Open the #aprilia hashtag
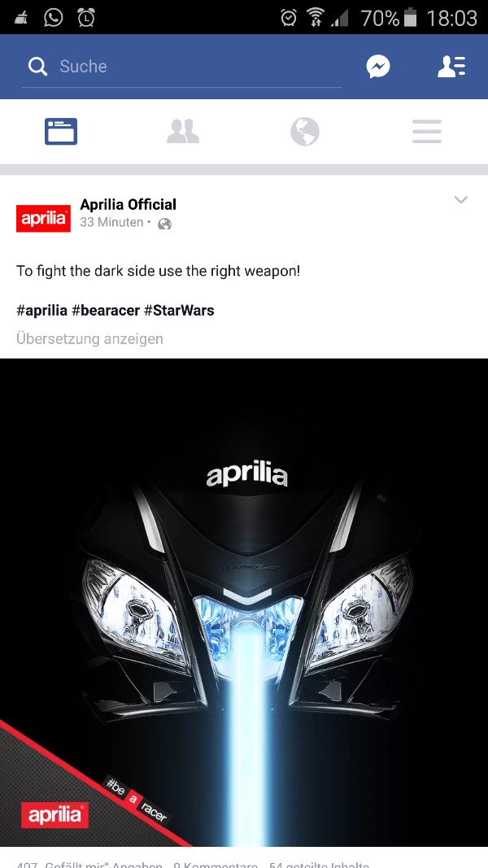Image resolution: width=488 pixels, height=868 pixels. point(42,311)
